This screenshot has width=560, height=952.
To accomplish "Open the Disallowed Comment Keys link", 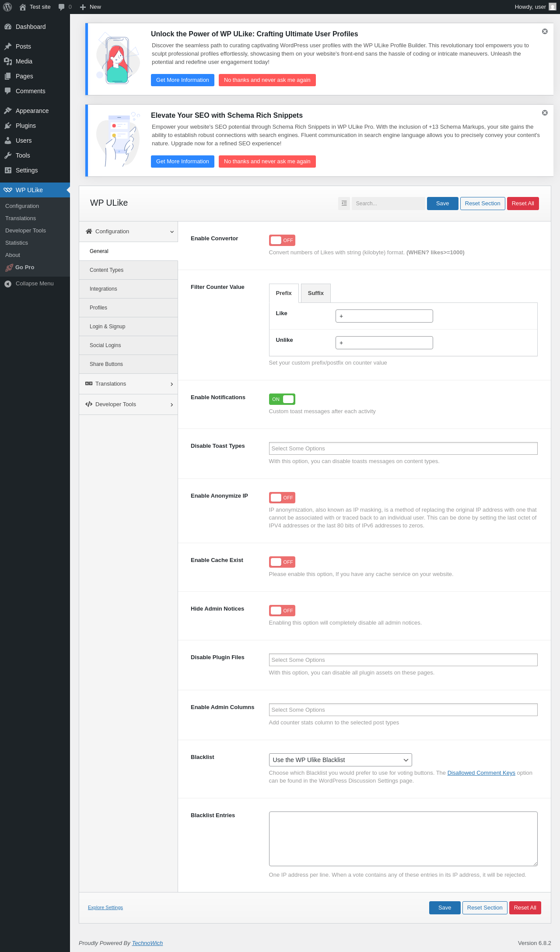I will 481,773.
